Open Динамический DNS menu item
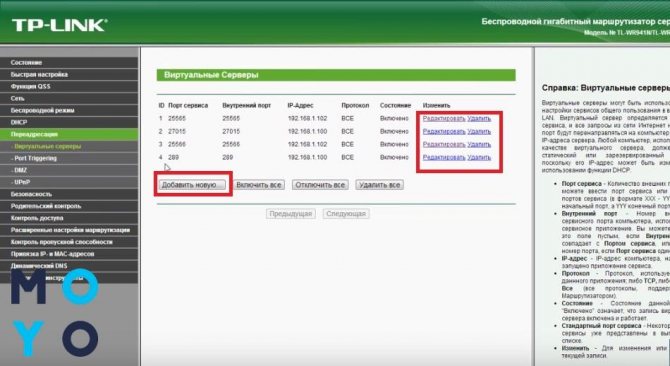This screenshot has height=366, width=670. point(69,266)
